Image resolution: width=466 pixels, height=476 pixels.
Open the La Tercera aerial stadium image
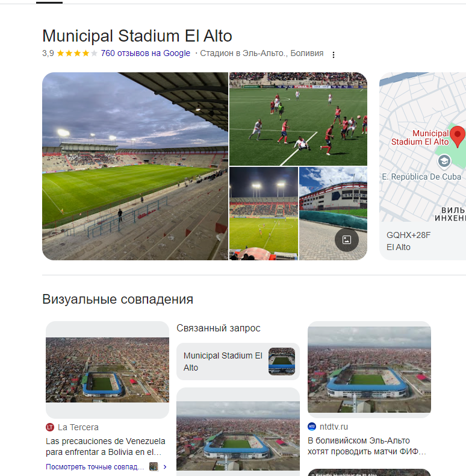(x=107, y=370)
